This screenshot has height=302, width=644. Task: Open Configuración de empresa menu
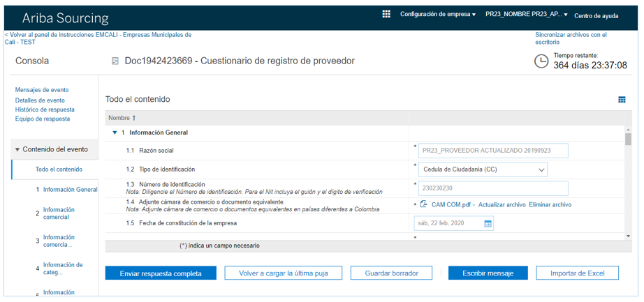pyautogui.click(x=438, y=15)
